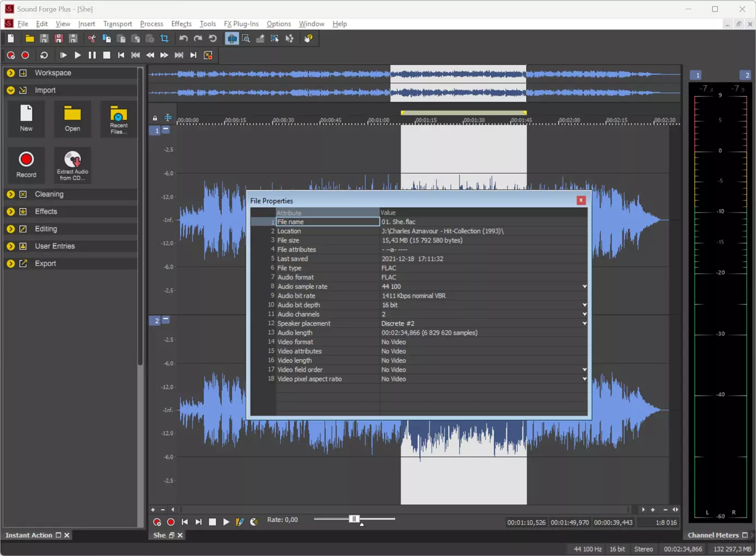Image resolution: width=756 pixels, height=556 pixels.
Task: Create a new file from the main toolbar
Action: tap(11, 39)
